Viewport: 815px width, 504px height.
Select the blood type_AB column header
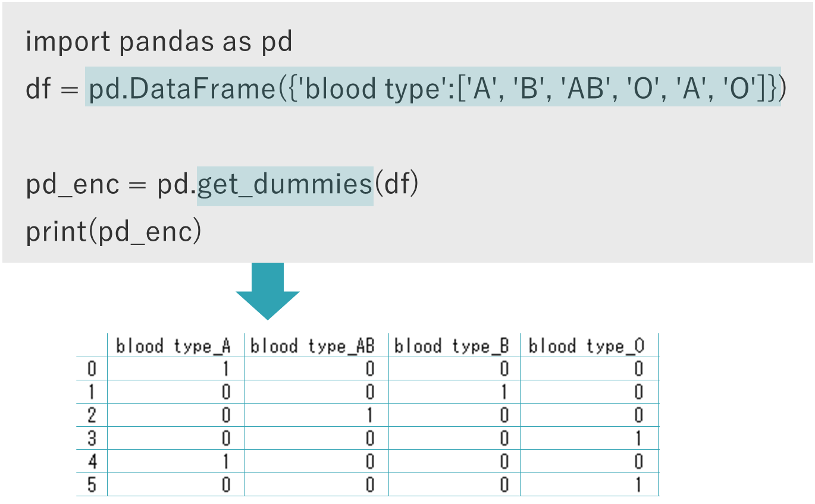pos(313,346)
